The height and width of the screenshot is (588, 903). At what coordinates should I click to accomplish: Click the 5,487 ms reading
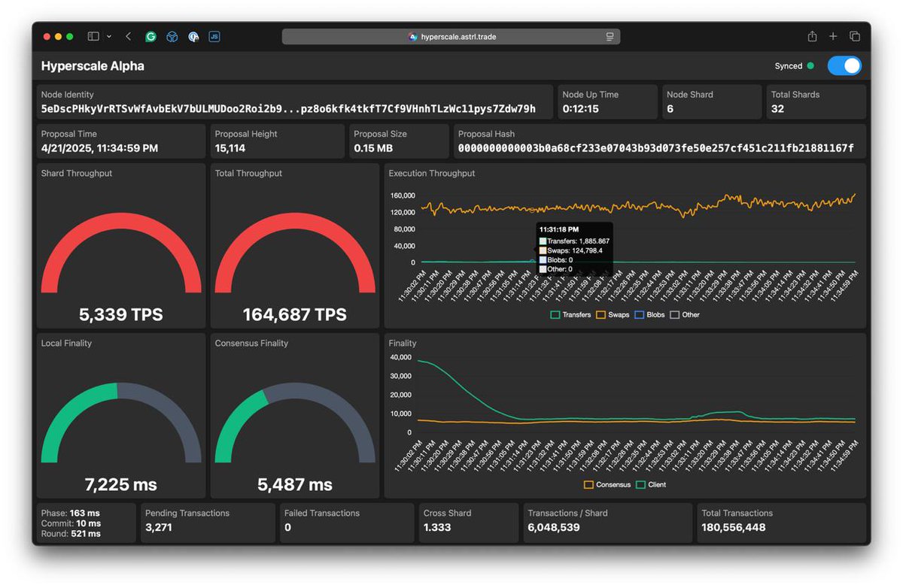pos(295,484)
